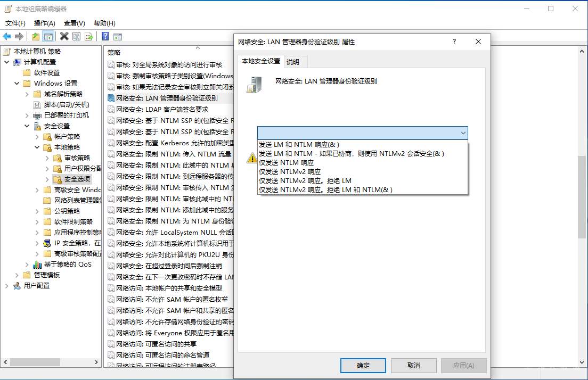Screen dimensions: 588x380
Task: Collapse the 计算机配置 tree node
Action: coord(6,62)
